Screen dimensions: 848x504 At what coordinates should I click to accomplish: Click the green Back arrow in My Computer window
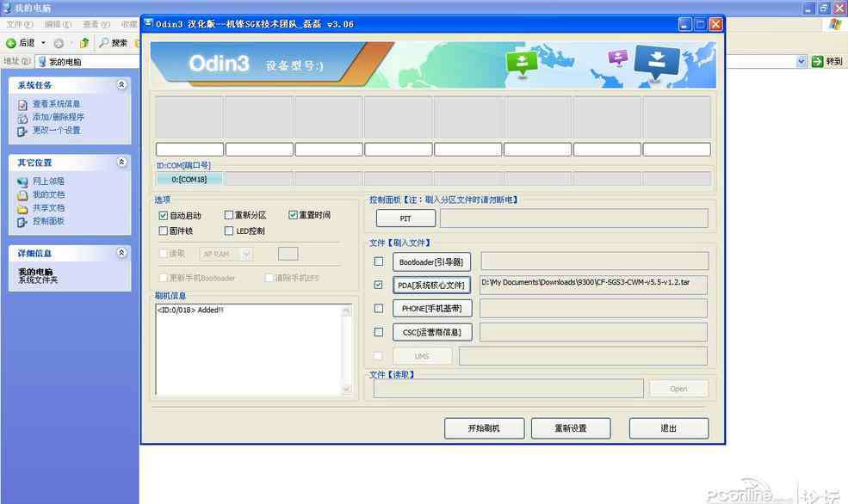(11, 43)
